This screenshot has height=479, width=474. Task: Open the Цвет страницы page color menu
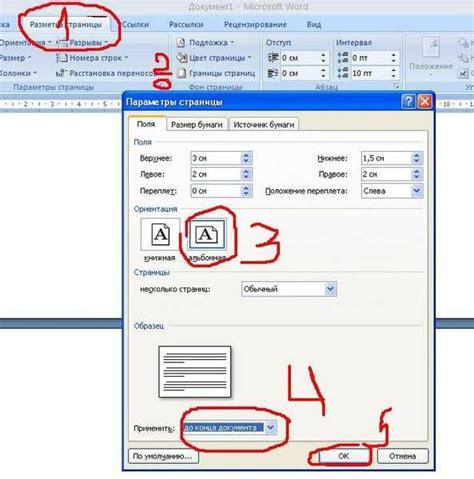pos(214,58)
